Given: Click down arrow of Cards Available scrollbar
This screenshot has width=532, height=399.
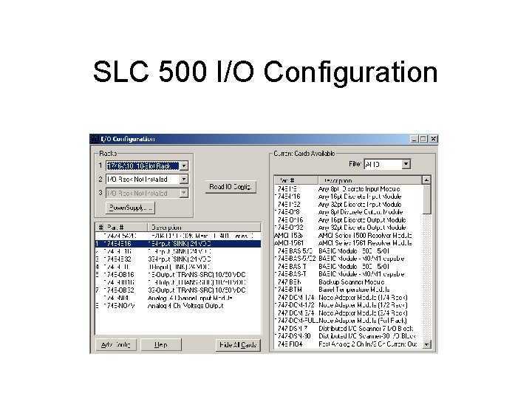Looking at the screenshot, I should pyautogui.click(x=426, y=344).
